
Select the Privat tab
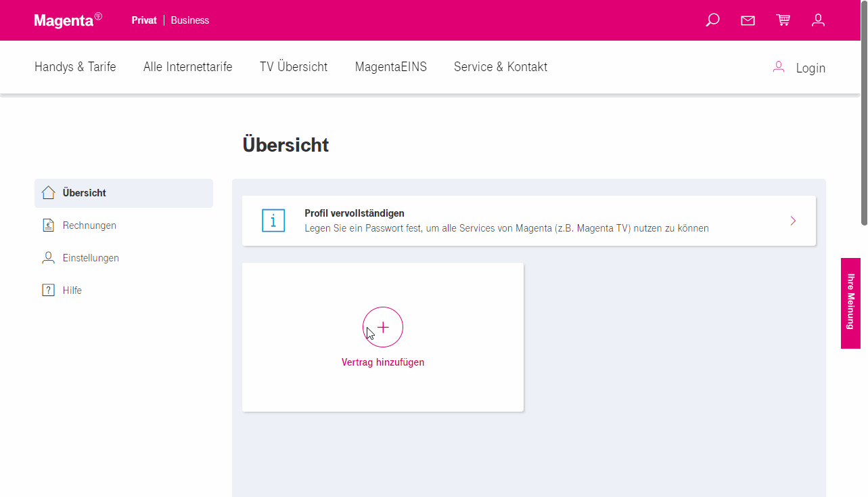(144, 20)
